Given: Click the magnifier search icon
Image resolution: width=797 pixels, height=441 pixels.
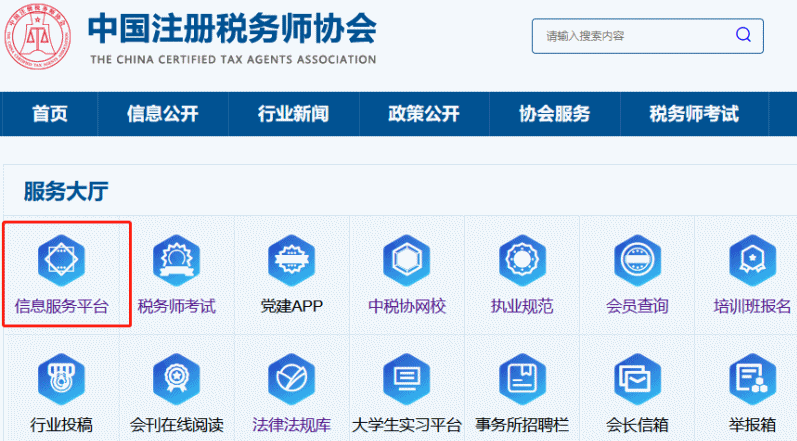Looking at the screenshot, I should click(743, 35).
